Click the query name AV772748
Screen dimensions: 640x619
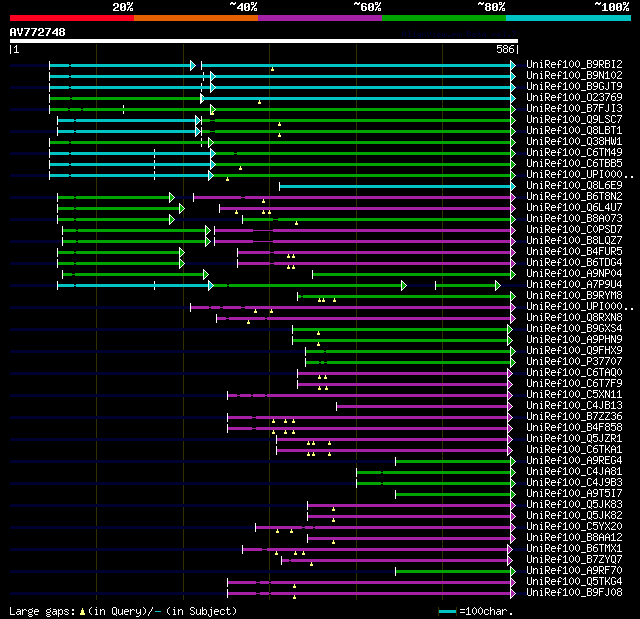point(38,32)
